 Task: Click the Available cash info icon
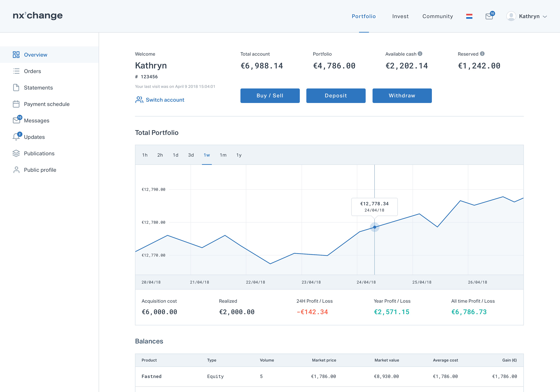420,54
